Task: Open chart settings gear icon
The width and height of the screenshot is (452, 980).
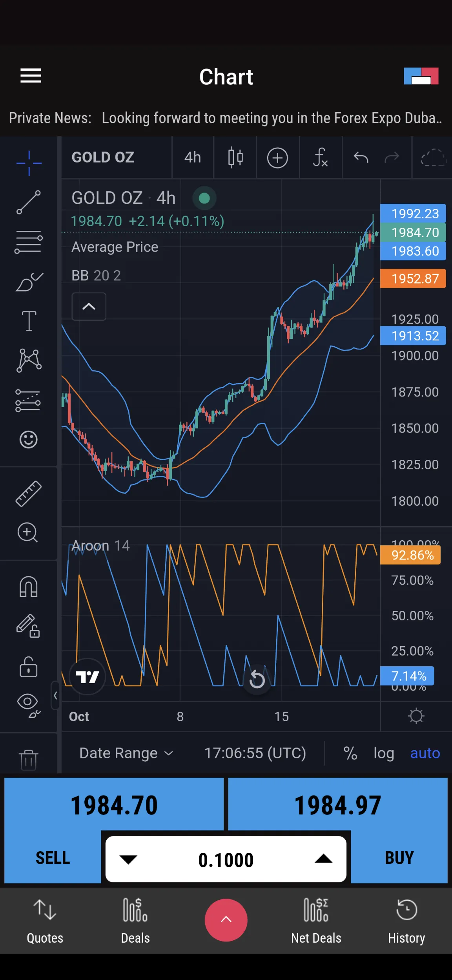Action: tap(416, 716)
